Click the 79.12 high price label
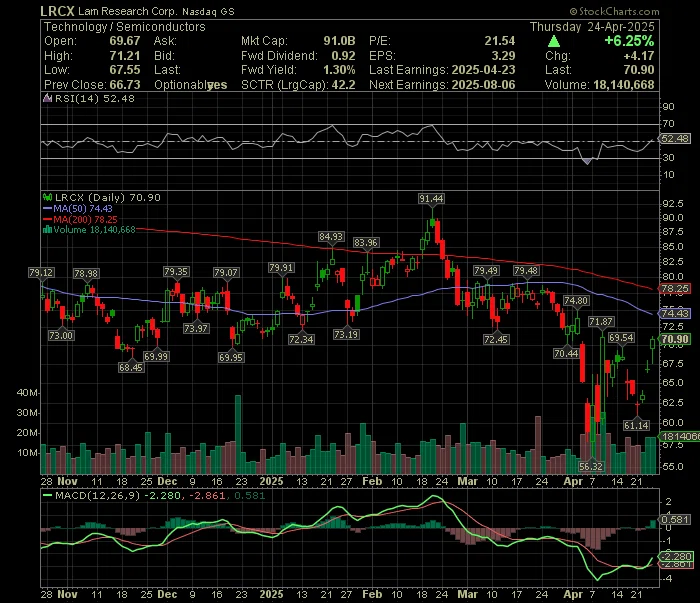 tap(41, 273)
